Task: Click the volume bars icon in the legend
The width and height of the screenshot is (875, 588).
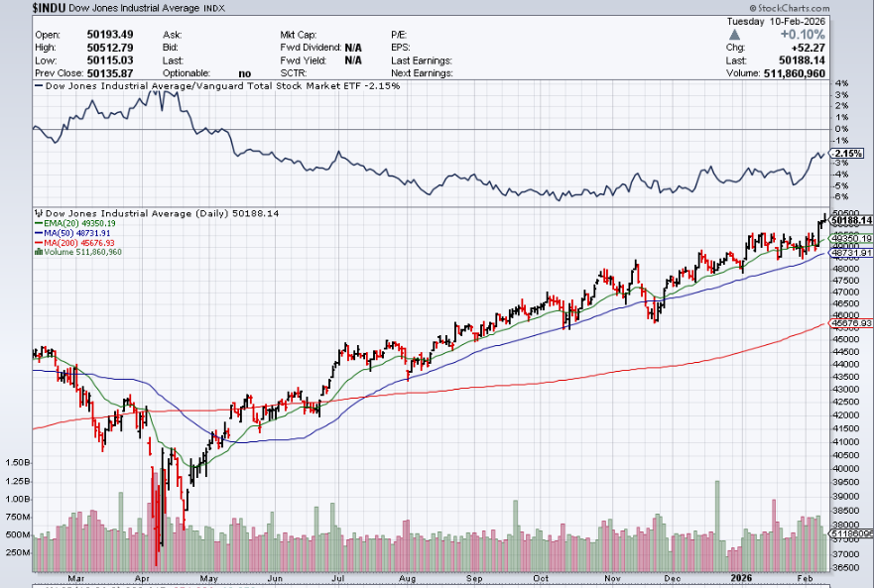Action: [38, 252]
